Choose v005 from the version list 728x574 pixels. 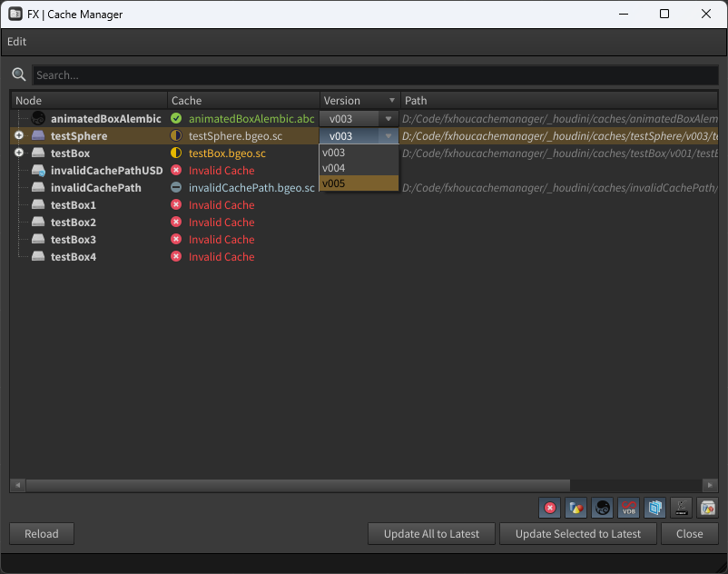359,183
